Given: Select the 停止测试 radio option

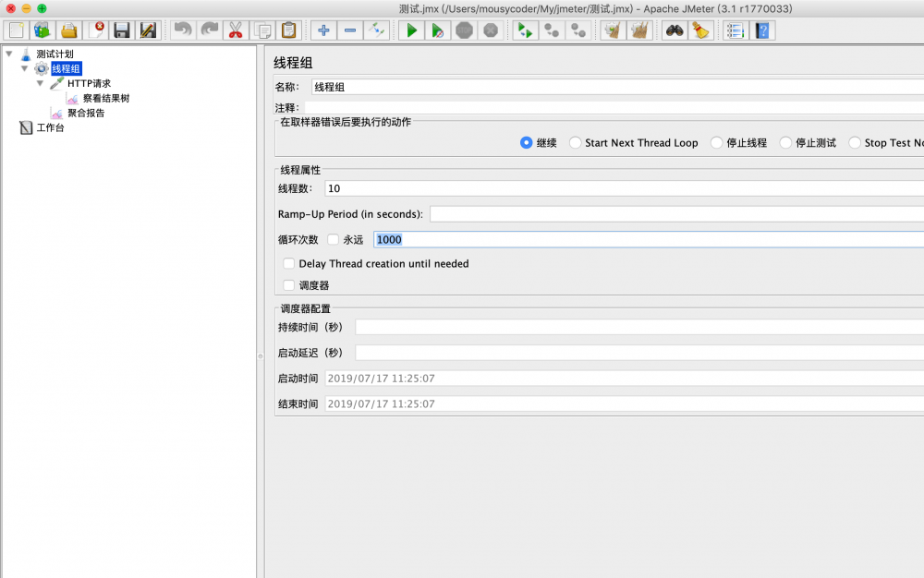Looking at the screenshot, I should coord(785,143).
